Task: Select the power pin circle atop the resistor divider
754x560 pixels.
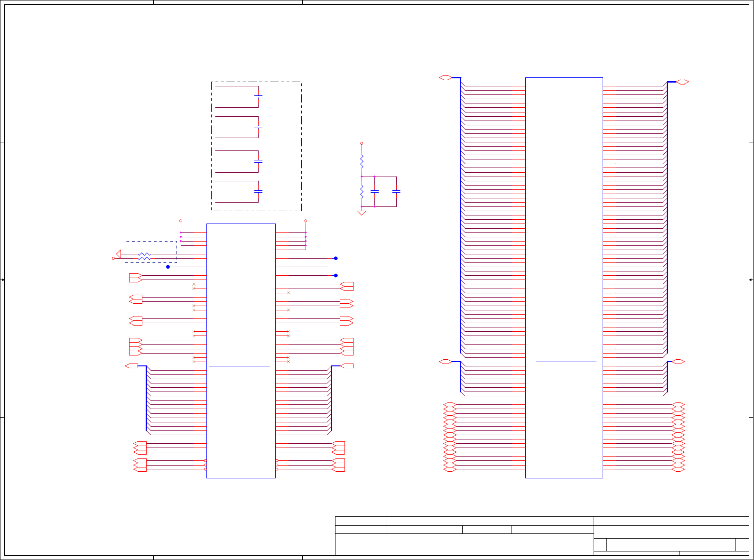Action: pyautogui.click(x=362, y=143)
